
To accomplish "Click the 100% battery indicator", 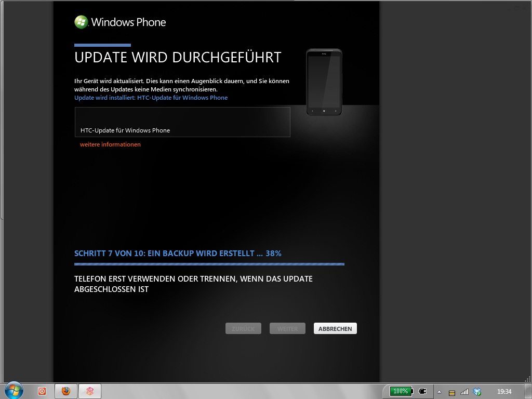I will click(402, 391).
